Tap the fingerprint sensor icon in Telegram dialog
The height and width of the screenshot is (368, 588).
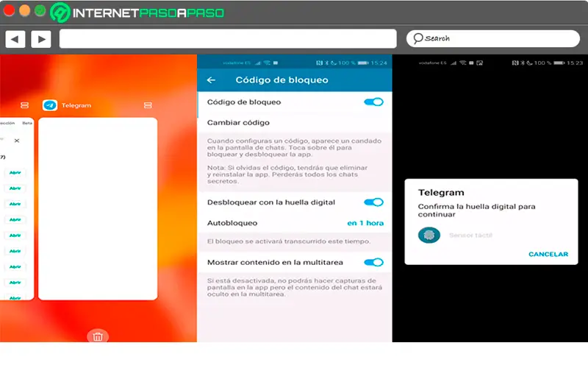(429, 235)
